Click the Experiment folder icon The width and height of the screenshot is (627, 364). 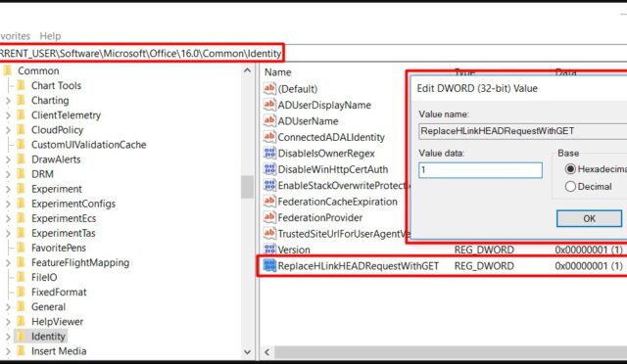22,189
